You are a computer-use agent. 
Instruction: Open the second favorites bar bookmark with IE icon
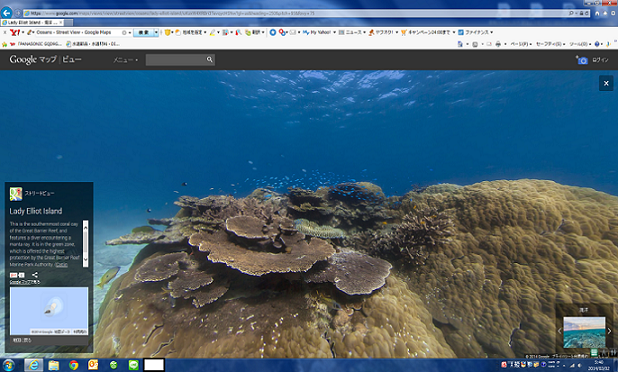[x=93, y=44]
